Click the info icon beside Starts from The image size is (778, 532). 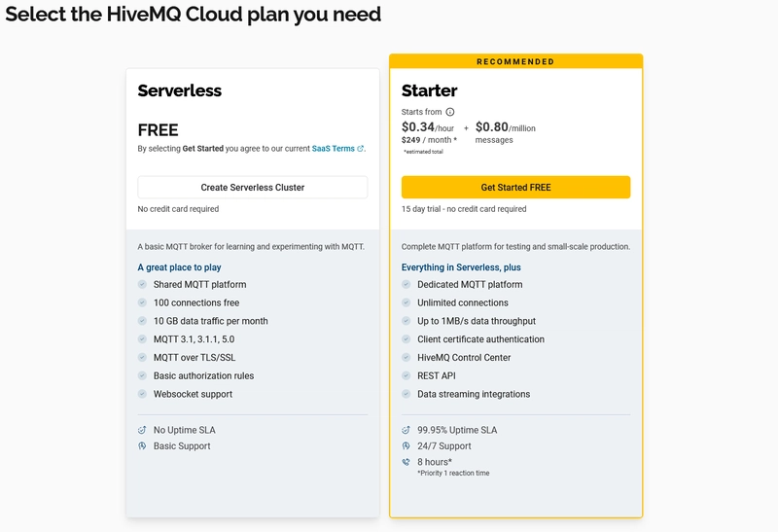450,112
